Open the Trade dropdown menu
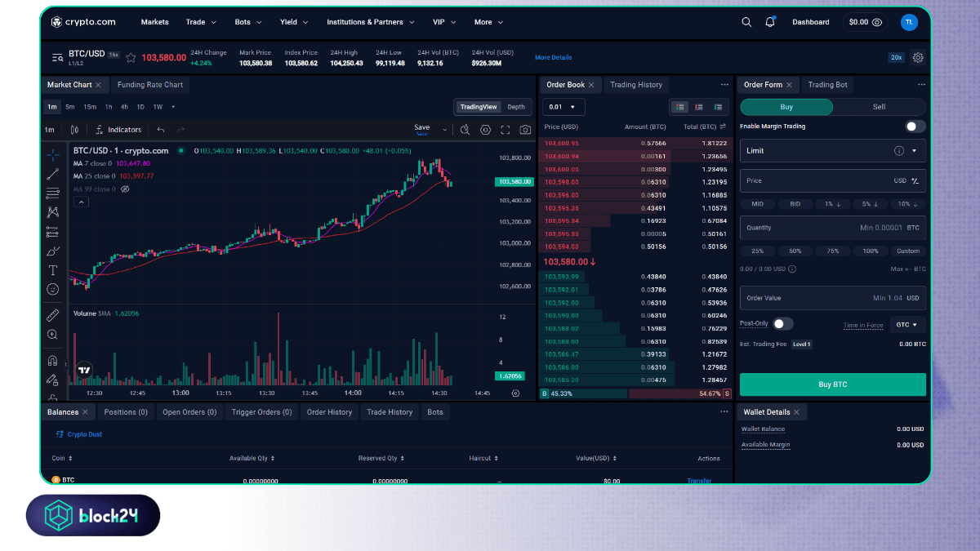The image size is (980, 551). [x=201, y=22]
